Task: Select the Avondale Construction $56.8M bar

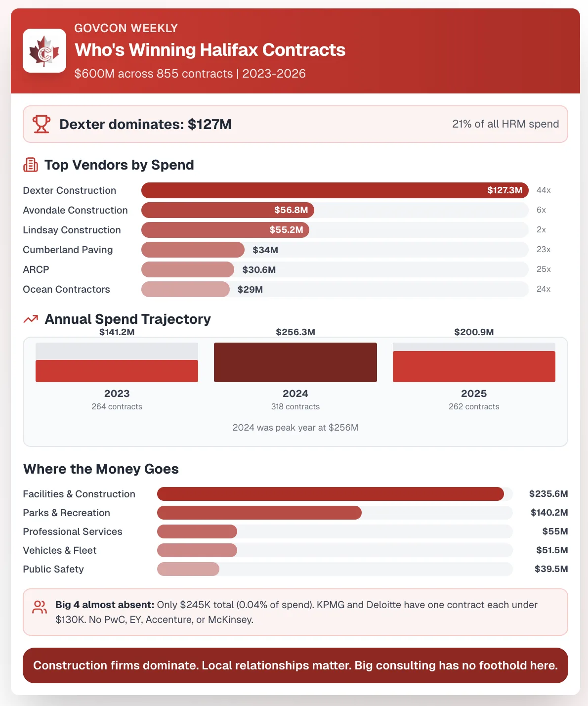Action: pos(228,210)
